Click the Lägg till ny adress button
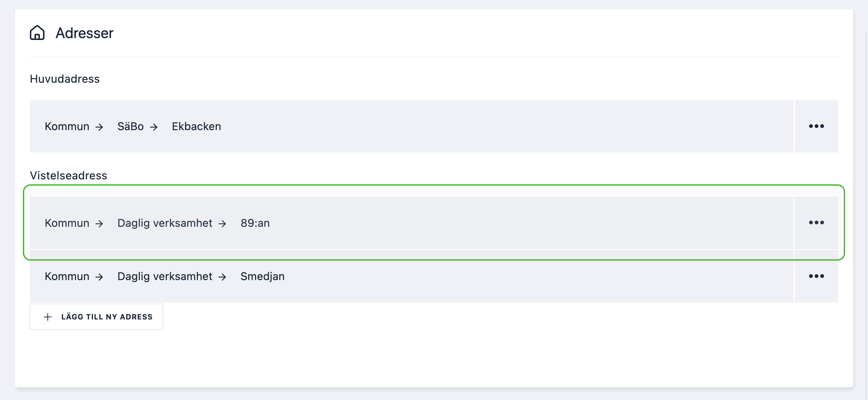Screen dimensions: 868x400 pos(96,317)
